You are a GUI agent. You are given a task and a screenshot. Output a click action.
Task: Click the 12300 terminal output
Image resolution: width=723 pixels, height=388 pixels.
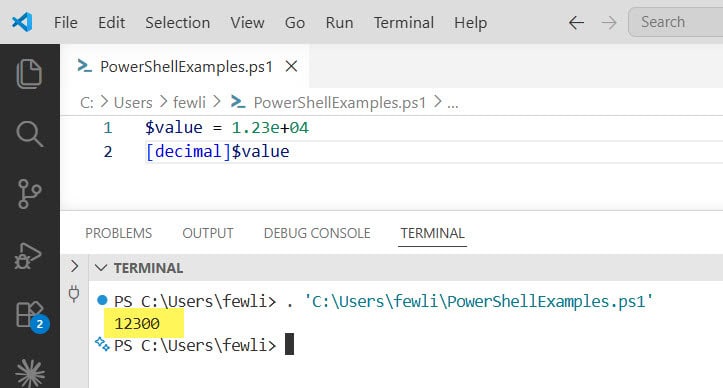tap(137, 324)
